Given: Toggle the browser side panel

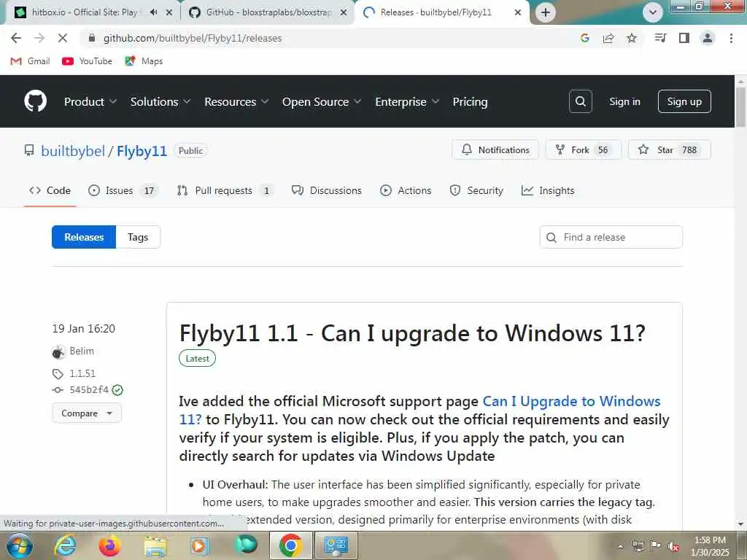Looking at the screenshot, I should (684, 38).
